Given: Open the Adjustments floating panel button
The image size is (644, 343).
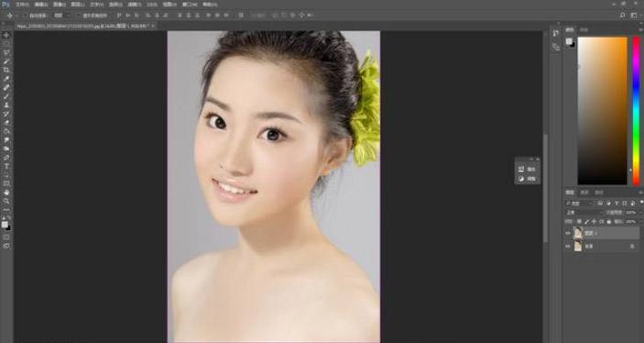Looking at the screenshot, I should click(528, 179).
